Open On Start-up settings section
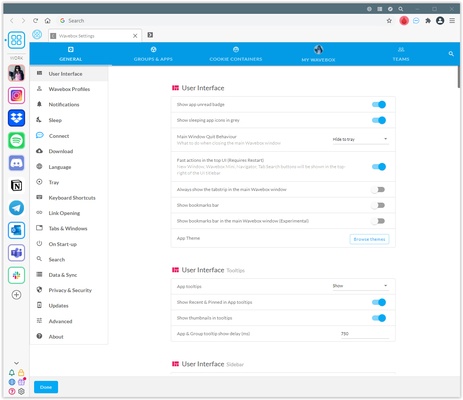 pyautogui.click(x=69, y=244)
